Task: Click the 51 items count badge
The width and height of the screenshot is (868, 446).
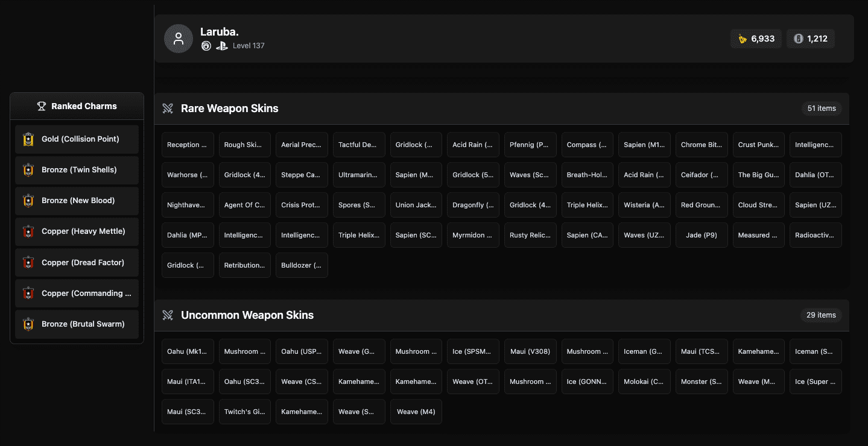Action: pyautogui.click(x=821, y=108)
